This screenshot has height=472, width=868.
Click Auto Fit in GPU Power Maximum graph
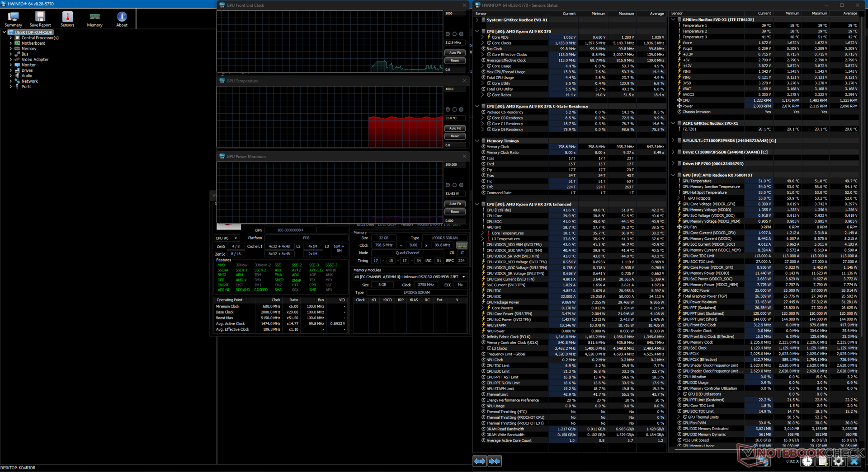pos(455,204)
